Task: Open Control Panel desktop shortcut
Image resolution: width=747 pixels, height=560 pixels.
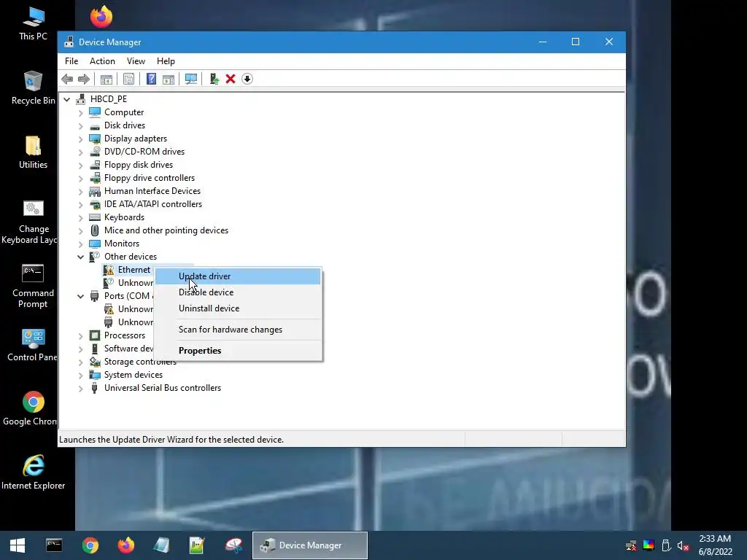Action: click(x=33, y=345)
